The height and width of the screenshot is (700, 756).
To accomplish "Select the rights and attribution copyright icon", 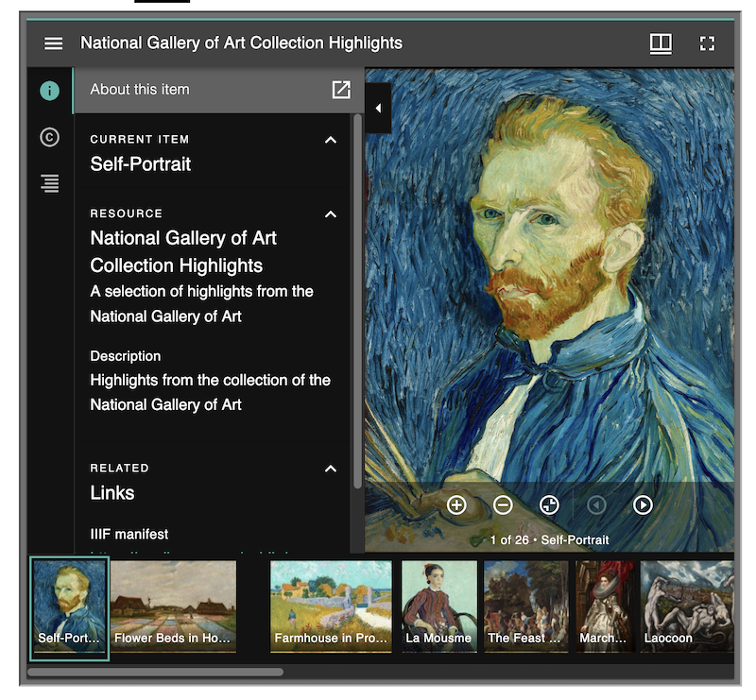I will [49, 137].
